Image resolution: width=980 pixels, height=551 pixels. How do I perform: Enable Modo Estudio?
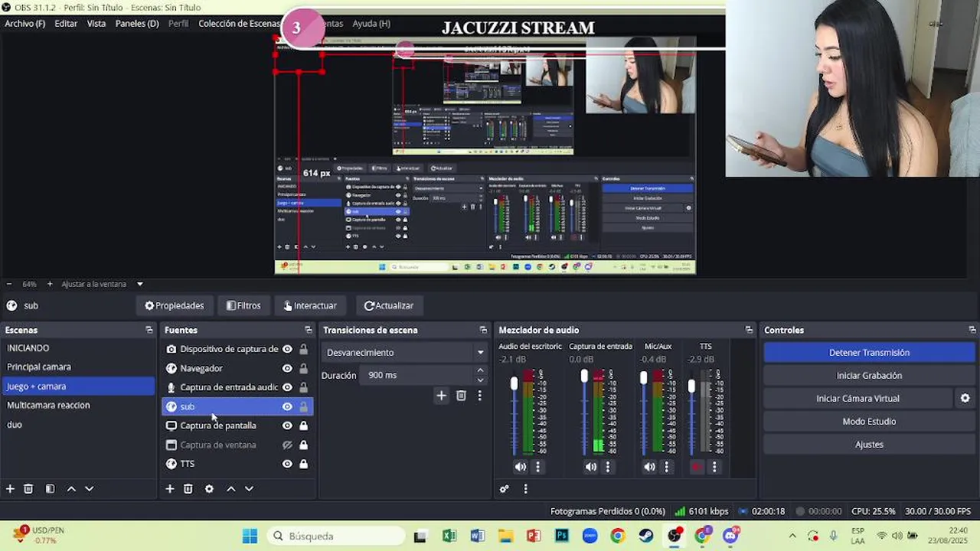click(869, 422)
